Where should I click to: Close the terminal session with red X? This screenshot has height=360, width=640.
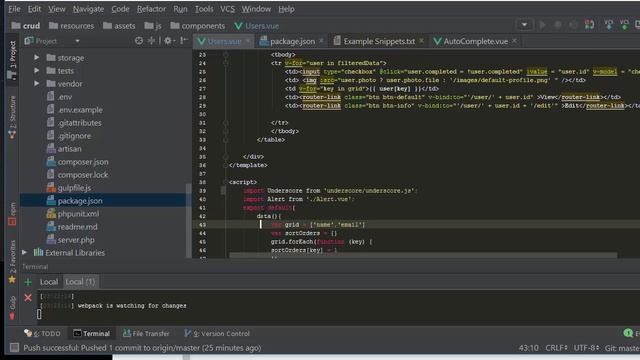pyautogui.click(x=28, y=298)
